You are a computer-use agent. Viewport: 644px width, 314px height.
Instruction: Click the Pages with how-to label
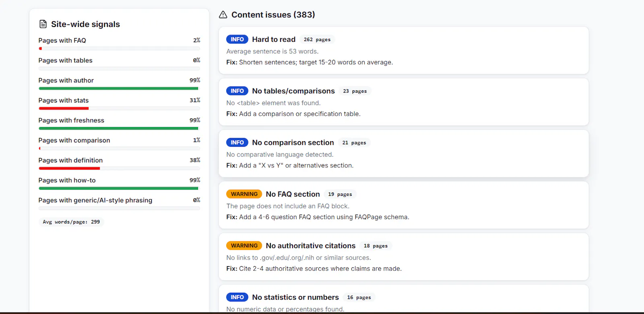(67, 180)
